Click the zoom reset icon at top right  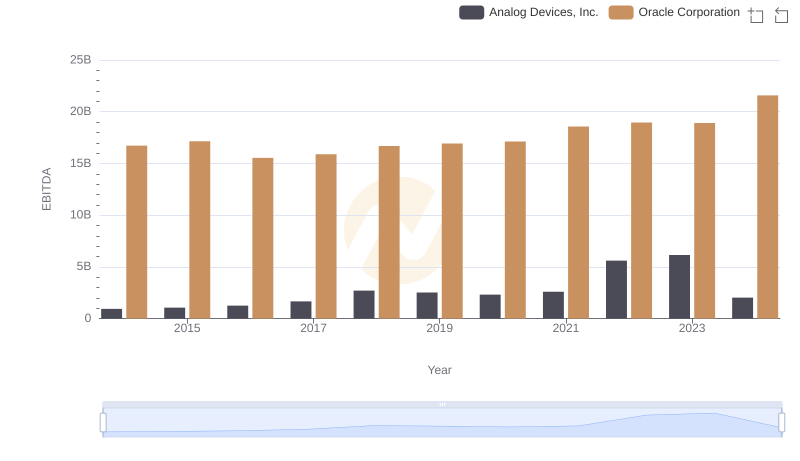pos(781,15)
